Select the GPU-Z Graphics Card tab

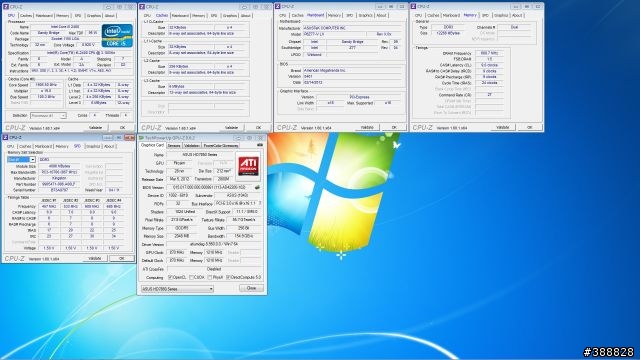pyautogui.click(x=152, y=145)
